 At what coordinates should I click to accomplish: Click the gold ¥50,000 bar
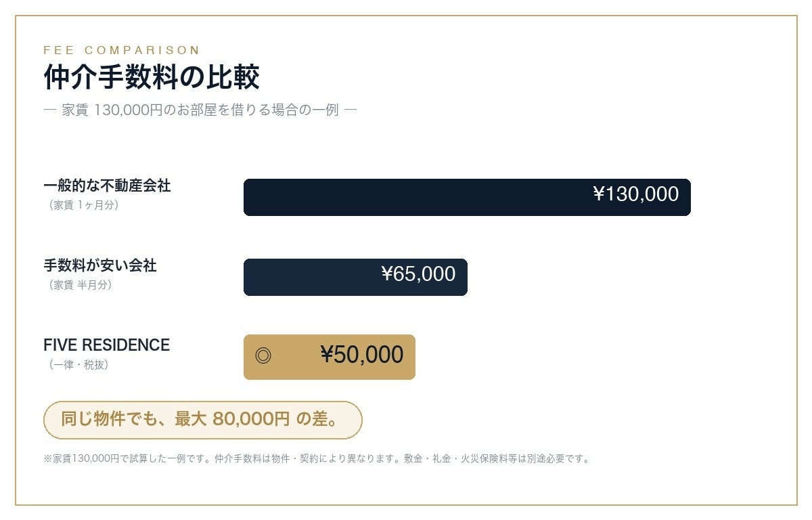[330, 357]
